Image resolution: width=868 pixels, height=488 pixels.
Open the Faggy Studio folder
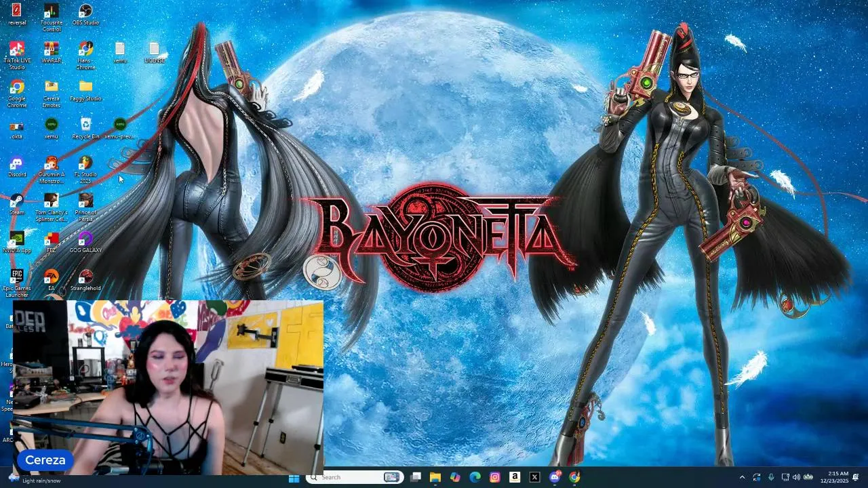85,90
